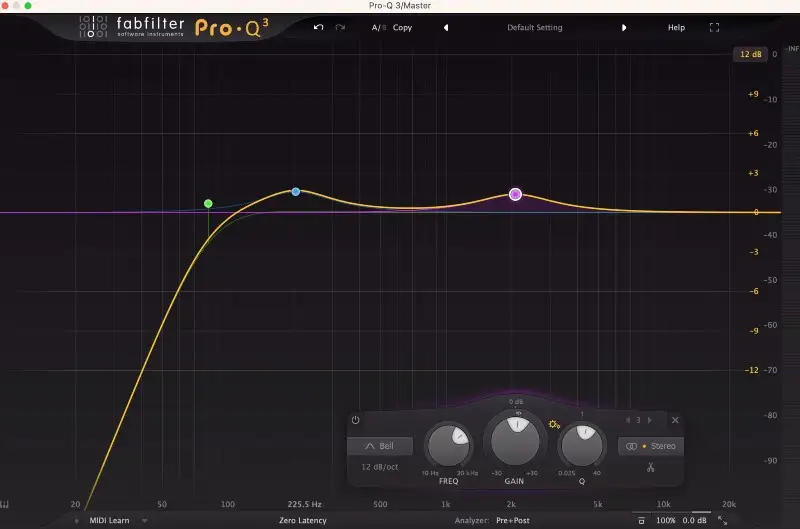Click the MIDI Learn button
Screen dimensions: 800x529
[111, 520]
